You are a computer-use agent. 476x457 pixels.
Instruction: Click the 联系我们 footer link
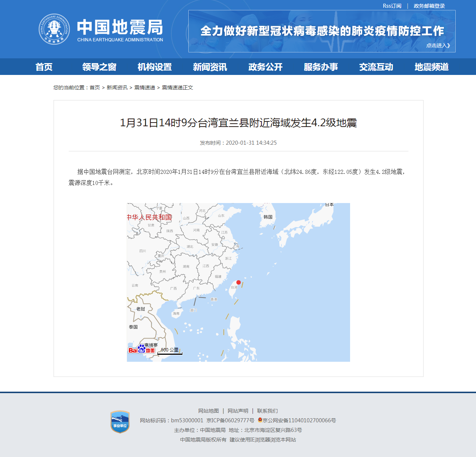click(x=268, y=410)
